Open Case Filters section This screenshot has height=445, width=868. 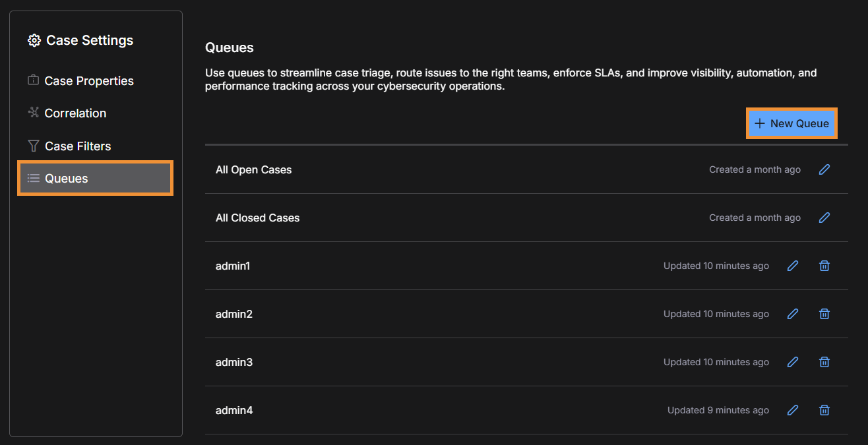point(77,146)
